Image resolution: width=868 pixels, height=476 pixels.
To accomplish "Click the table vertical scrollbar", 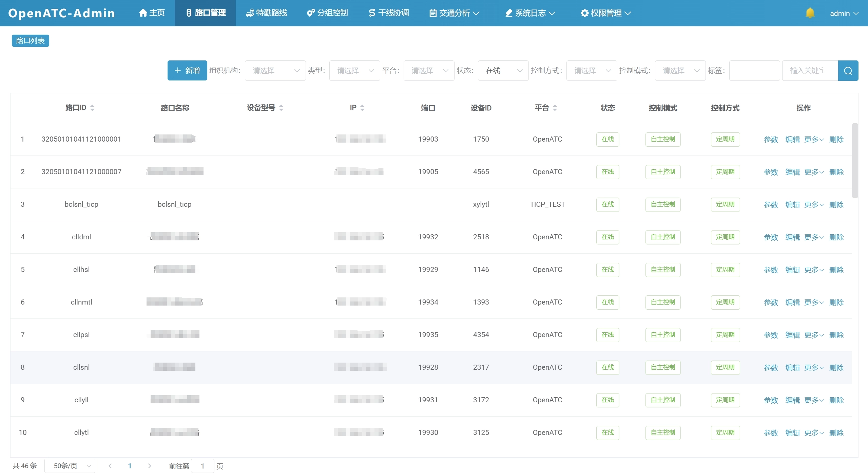I will (x=855, y=160).
